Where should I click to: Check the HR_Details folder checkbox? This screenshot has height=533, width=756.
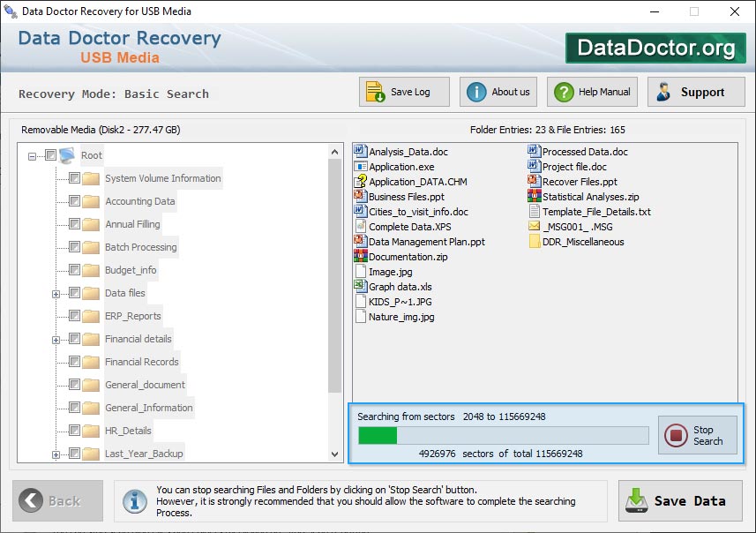point(74,431)
